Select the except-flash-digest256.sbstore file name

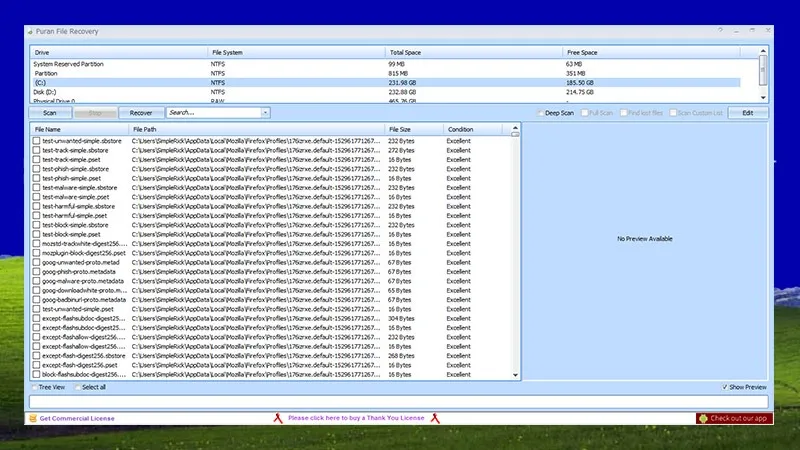tap(84, 356)
